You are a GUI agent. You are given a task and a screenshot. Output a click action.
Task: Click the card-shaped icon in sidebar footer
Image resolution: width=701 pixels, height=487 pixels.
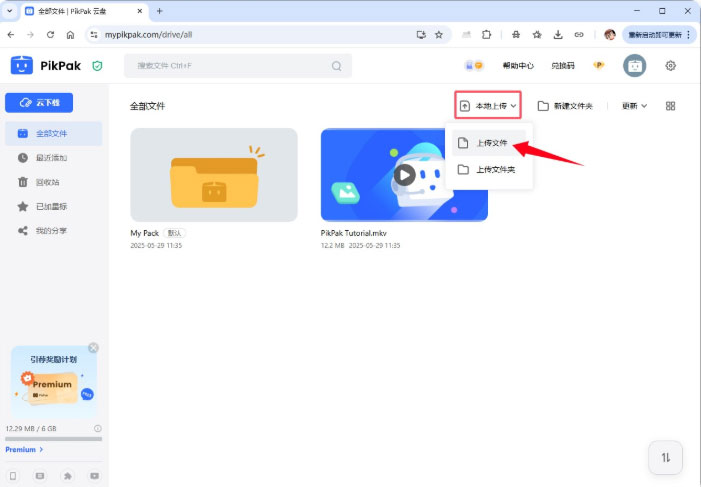[x=40, y=476]
